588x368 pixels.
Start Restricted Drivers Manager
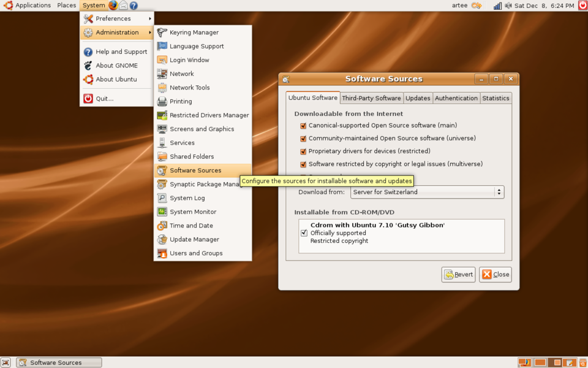click(203, 115)
